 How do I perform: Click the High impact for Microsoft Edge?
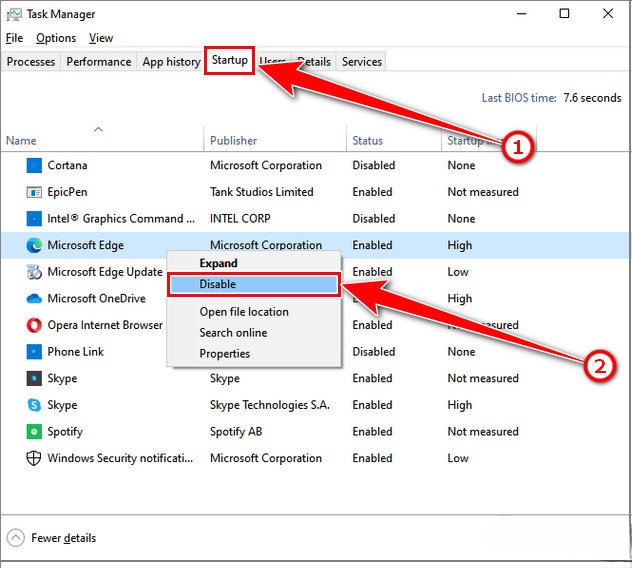pyautogui.click(x=459, y=246)
